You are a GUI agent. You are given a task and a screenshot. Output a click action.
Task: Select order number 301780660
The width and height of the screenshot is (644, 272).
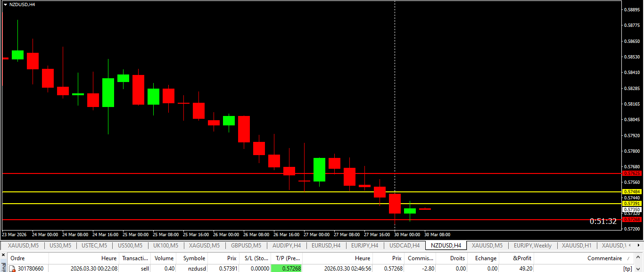[31, 269]
